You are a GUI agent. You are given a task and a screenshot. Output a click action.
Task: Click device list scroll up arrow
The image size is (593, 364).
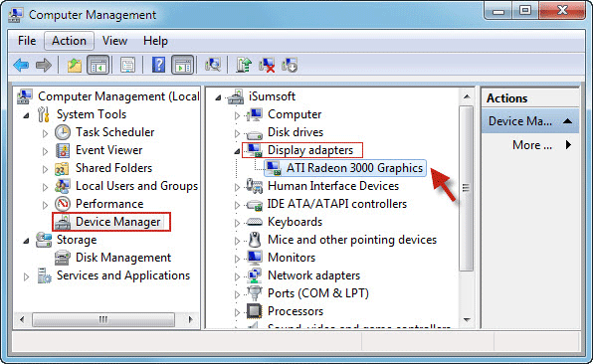[467, 97]
